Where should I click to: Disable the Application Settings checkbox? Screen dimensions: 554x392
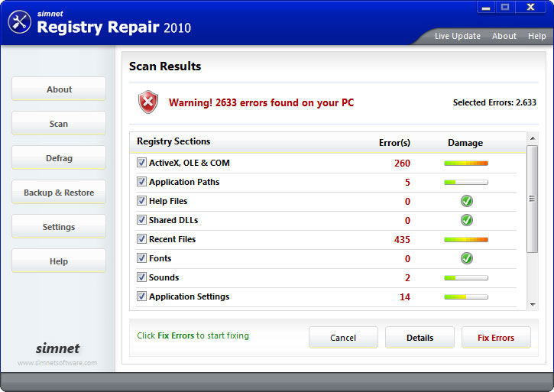pyautogui.click(x=141, y=296)
